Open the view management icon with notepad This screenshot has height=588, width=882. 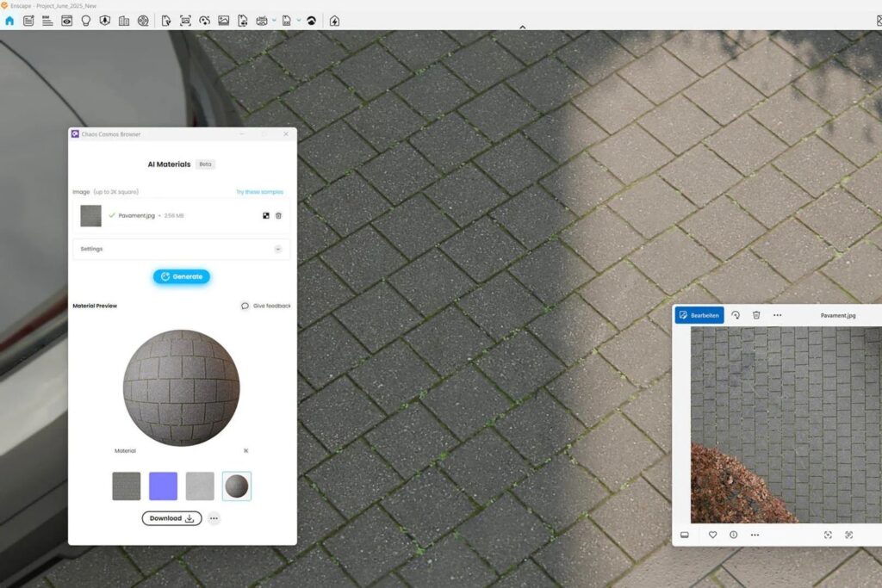pos(28,21)
